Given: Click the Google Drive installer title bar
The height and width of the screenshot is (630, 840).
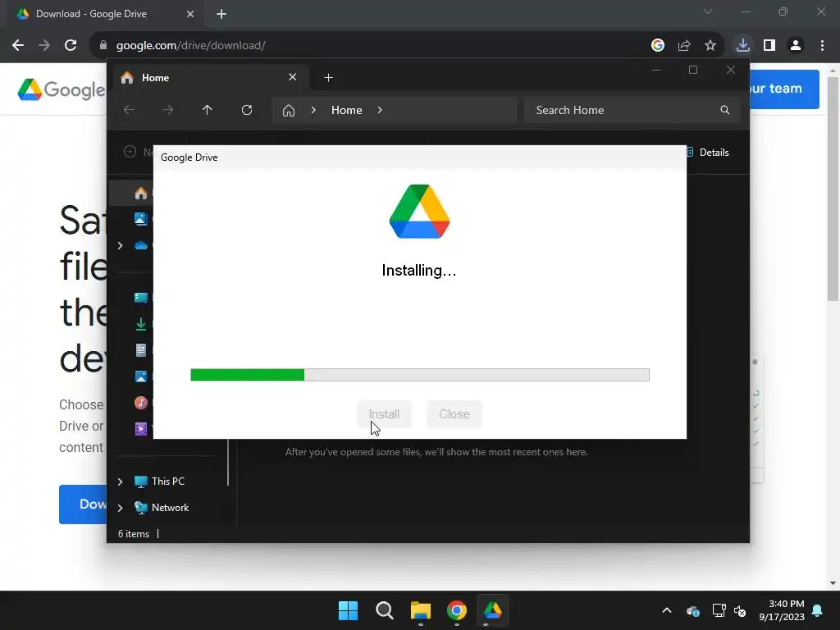Looking at the screenshot, I should (x=419, y=157).
